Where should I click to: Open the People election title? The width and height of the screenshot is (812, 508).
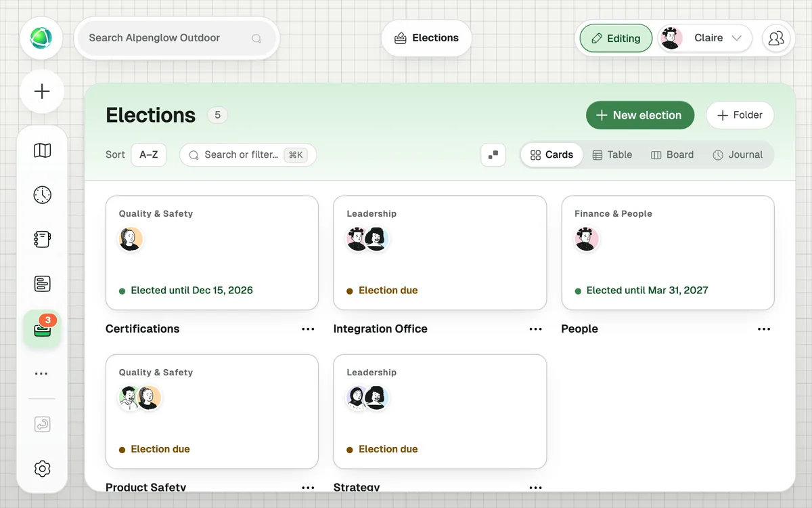pos(580,329)
